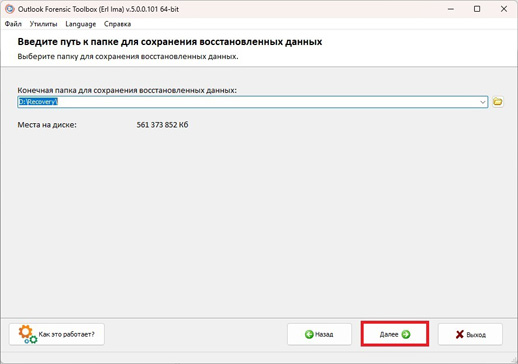518x364 pixels.
Task: Click the Конечная папка для сохранения label
Action: coord(127,90)
